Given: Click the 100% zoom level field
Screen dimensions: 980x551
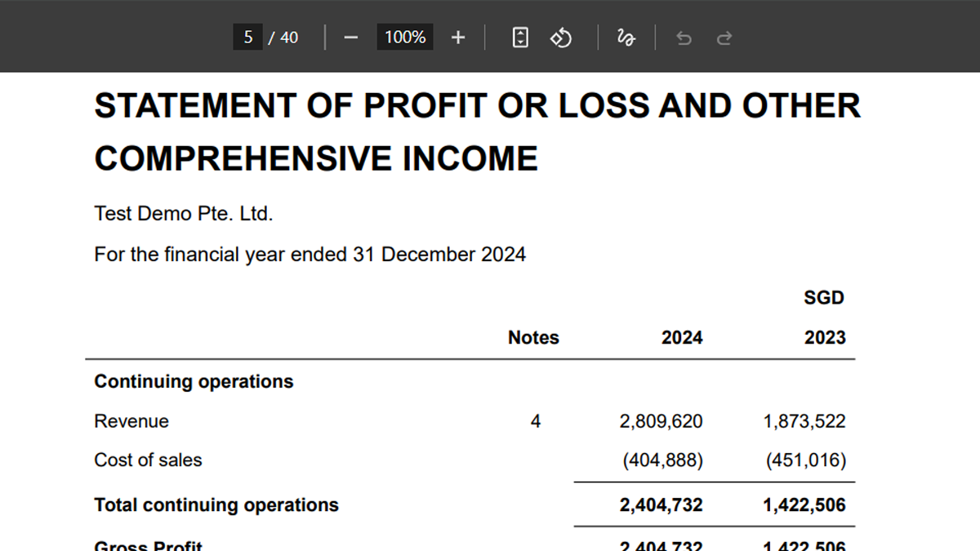Looking at the screenshot, I should pyautogui.click(x=405, y=38).
